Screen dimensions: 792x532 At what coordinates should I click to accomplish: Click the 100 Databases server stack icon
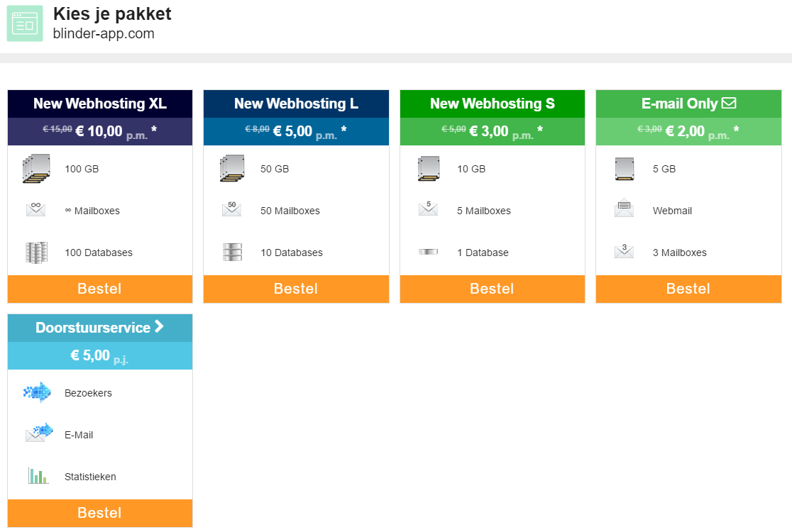pos(36,253)
